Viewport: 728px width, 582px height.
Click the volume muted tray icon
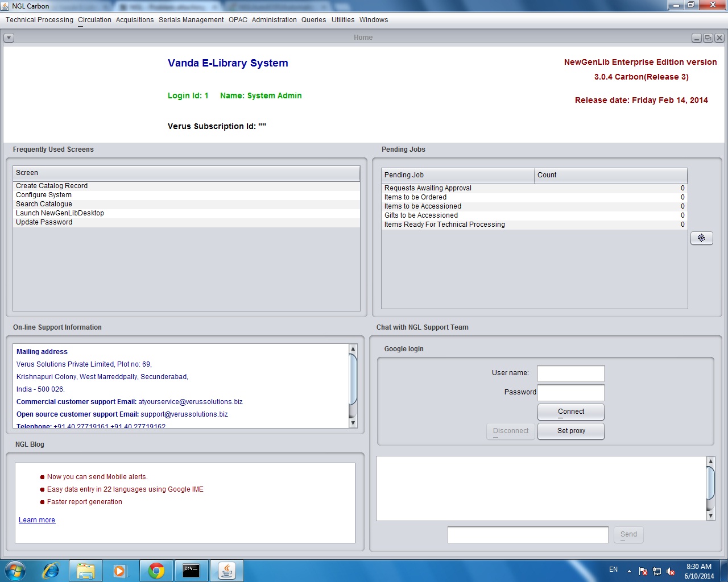(671, 571)
